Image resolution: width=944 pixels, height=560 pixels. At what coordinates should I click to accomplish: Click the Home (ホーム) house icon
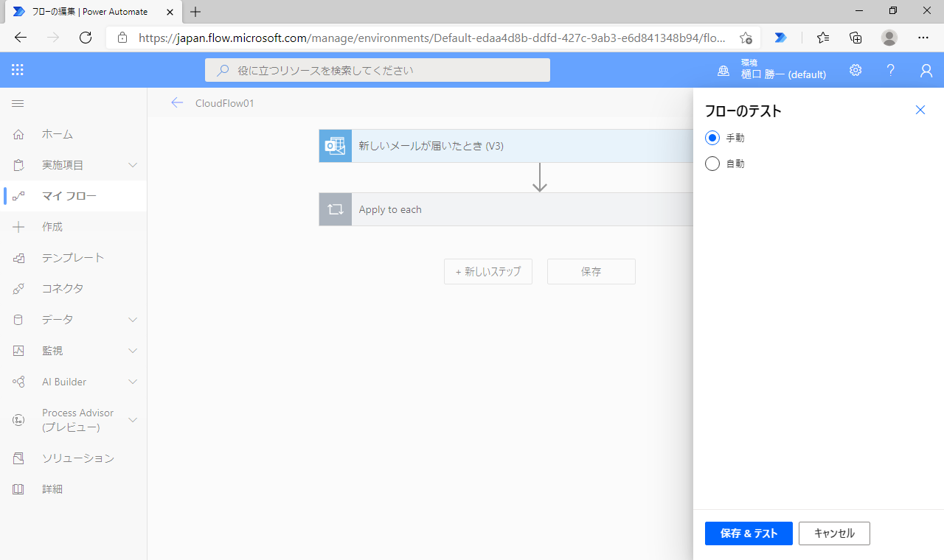18,134
